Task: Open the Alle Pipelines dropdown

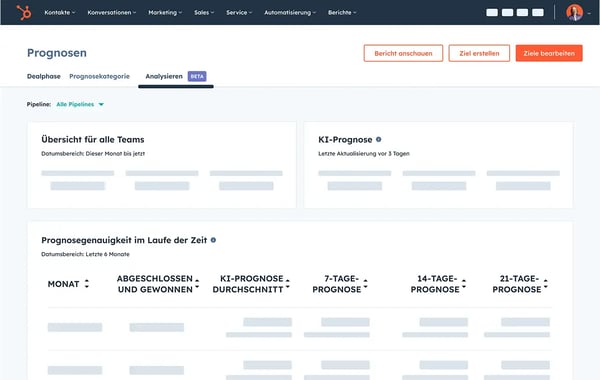Action: [x=80, y=104]
